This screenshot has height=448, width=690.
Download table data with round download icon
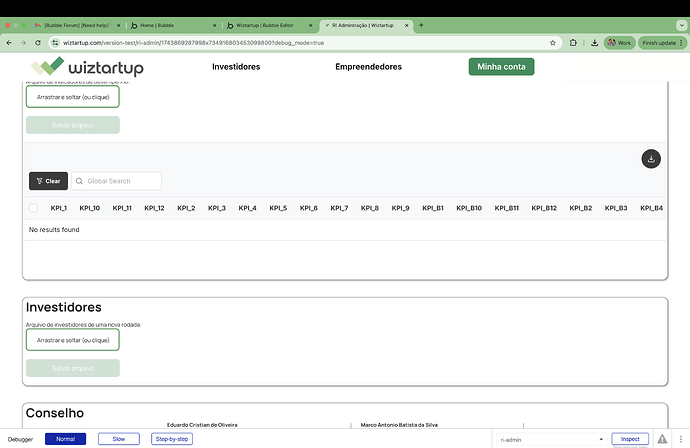(651, 159)
